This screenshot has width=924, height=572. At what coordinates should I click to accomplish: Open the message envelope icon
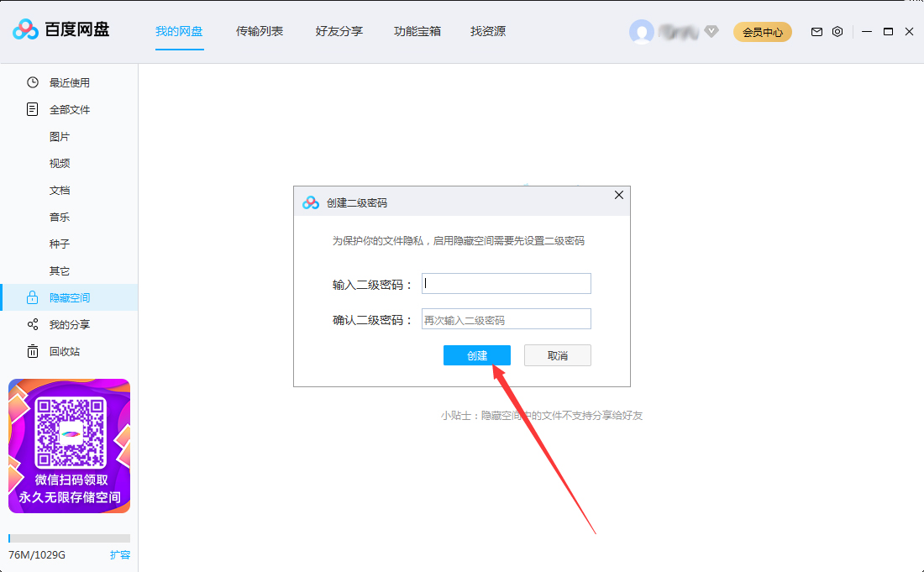816,31
